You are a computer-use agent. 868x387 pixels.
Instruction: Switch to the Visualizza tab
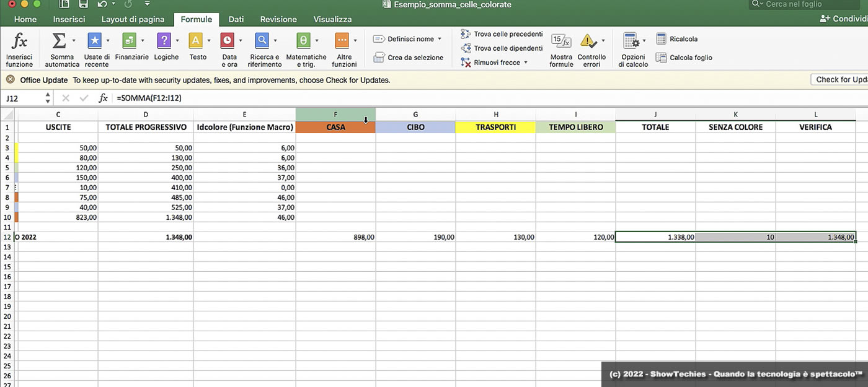(x=333, y=19)
